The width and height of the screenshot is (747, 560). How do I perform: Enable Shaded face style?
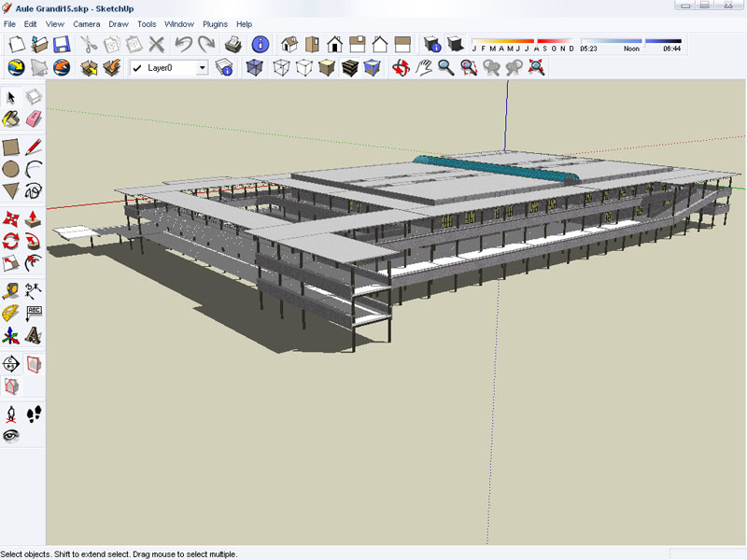327,67
